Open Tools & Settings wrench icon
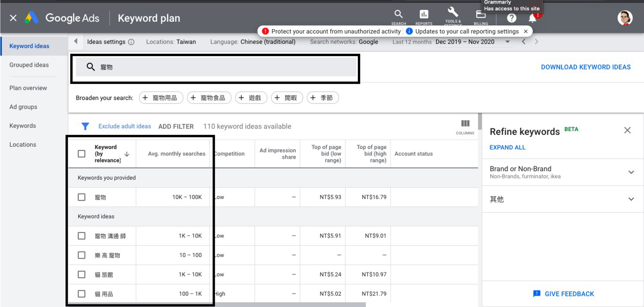Image resolution: width=644 pixels, height=307 pixels. coord(453,13)
